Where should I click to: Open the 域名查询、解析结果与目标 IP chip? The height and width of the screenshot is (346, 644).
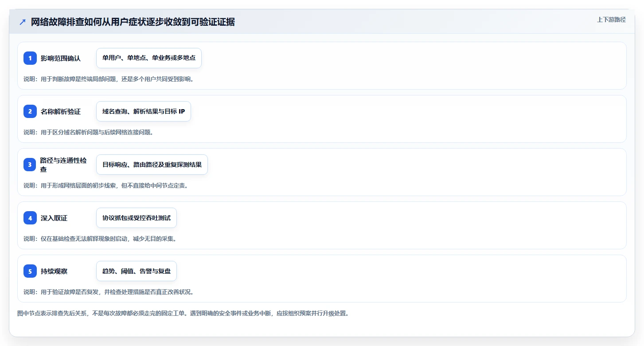[144, 111]
